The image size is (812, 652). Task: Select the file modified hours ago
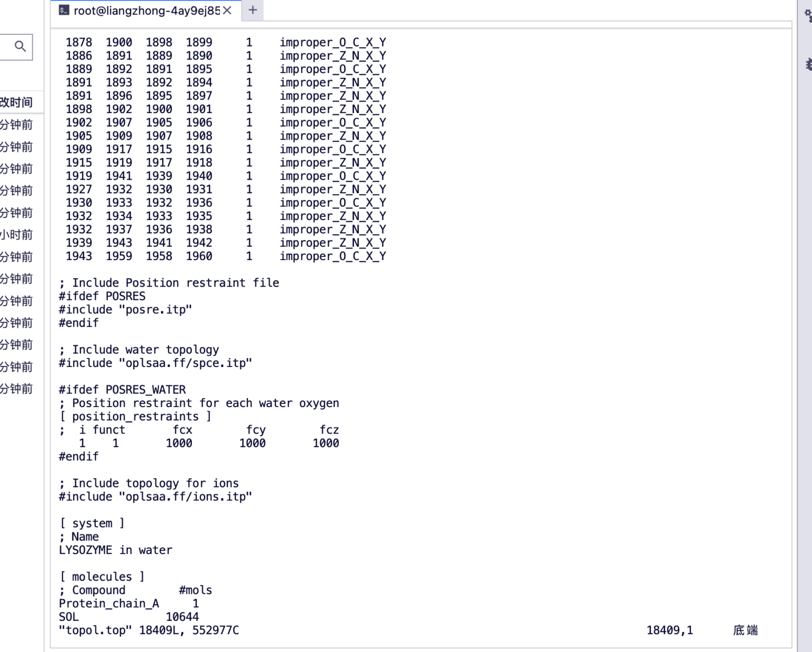click(17, 235)
